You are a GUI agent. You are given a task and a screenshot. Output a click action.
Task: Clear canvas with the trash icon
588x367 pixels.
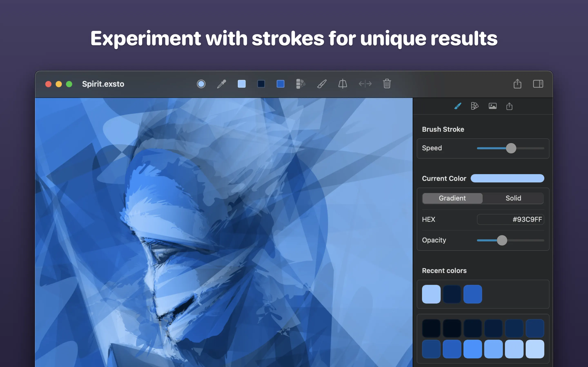tap(387, 84)
